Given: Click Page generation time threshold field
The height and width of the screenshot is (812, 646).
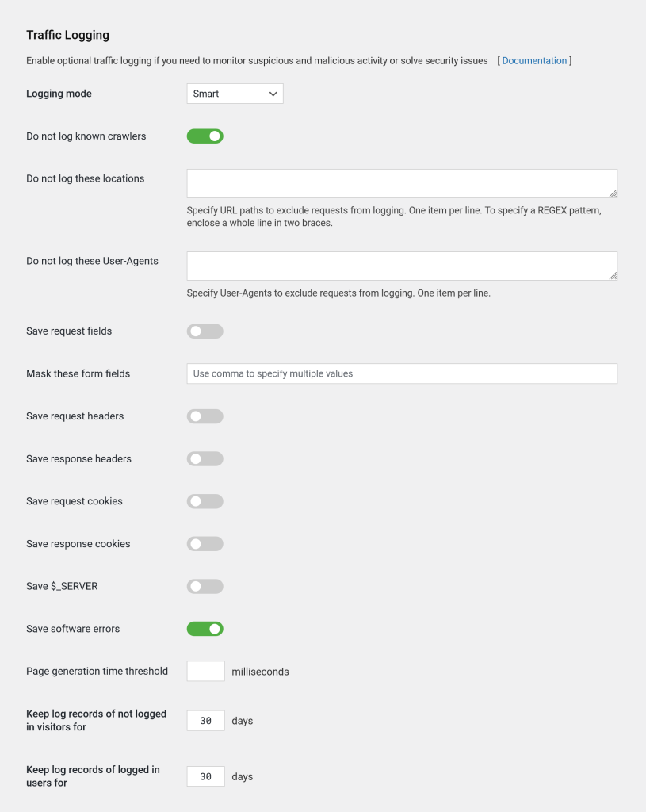Looking at the screenshot, I should coord(206,672).
